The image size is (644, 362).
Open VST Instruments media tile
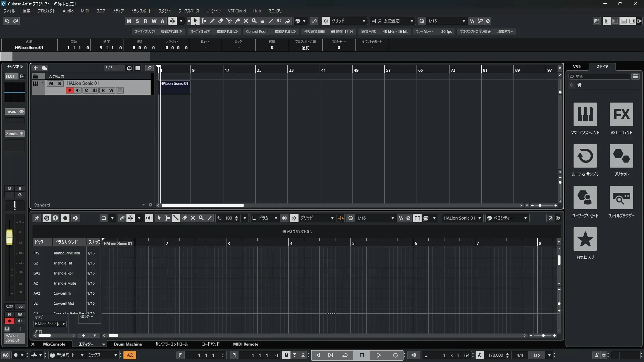(x=585, y=114)
